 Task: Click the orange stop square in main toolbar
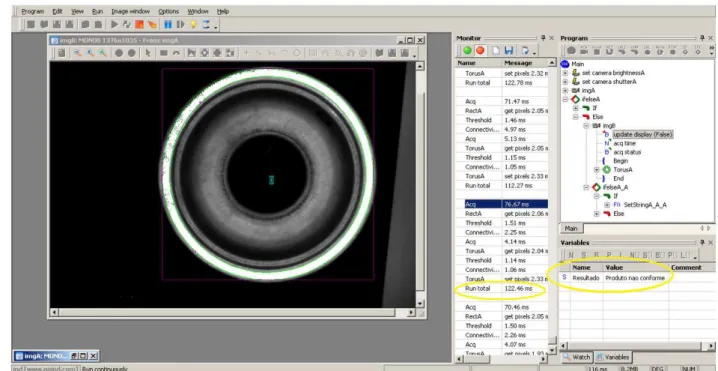[139, 25]
